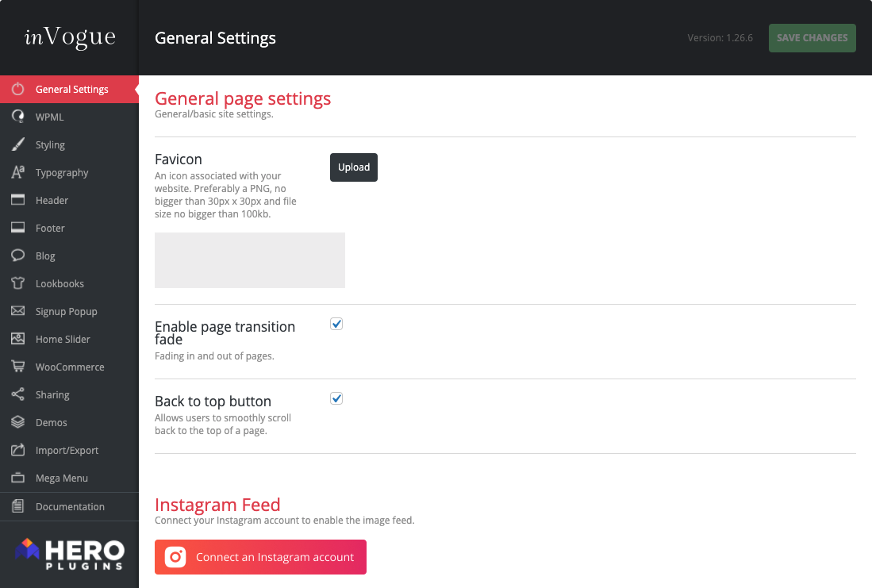Click the Save Changes button
The height and width of the screenshot is (588, 872).
pos(812,38)
